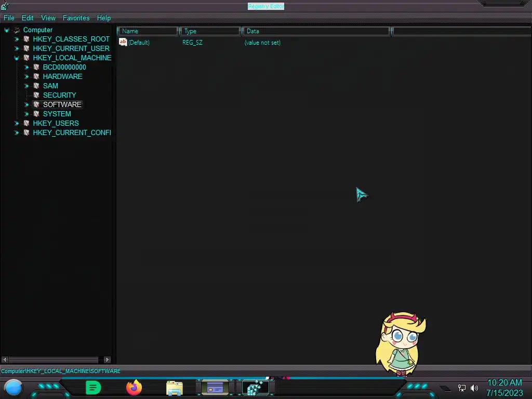The width and height of the screenshot is (532, 399).
Task: Select the SOFTWARE label
Action: tap(62, 104)
